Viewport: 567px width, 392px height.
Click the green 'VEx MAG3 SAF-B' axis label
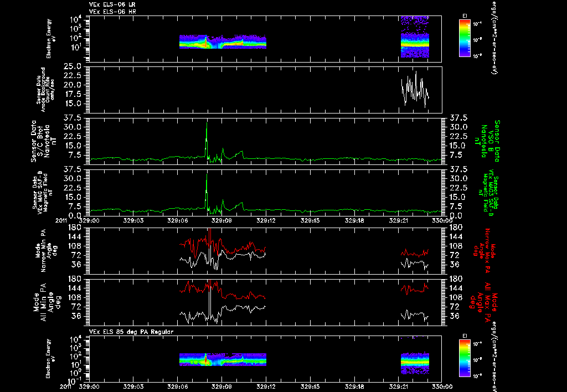[x=487, y=193]
